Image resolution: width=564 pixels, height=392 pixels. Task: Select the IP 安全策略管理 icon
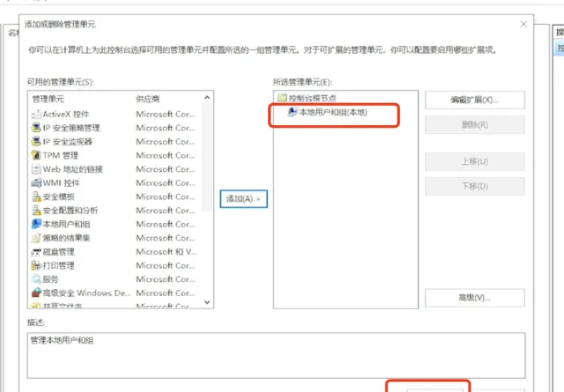[x=36, y=128]
